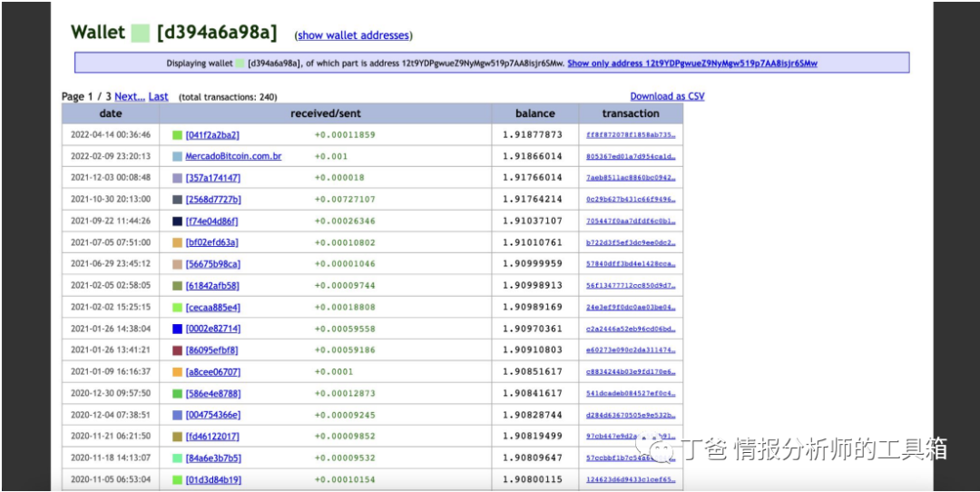View transaction ff8f872078f1858ab735

[x=631, y=135]
